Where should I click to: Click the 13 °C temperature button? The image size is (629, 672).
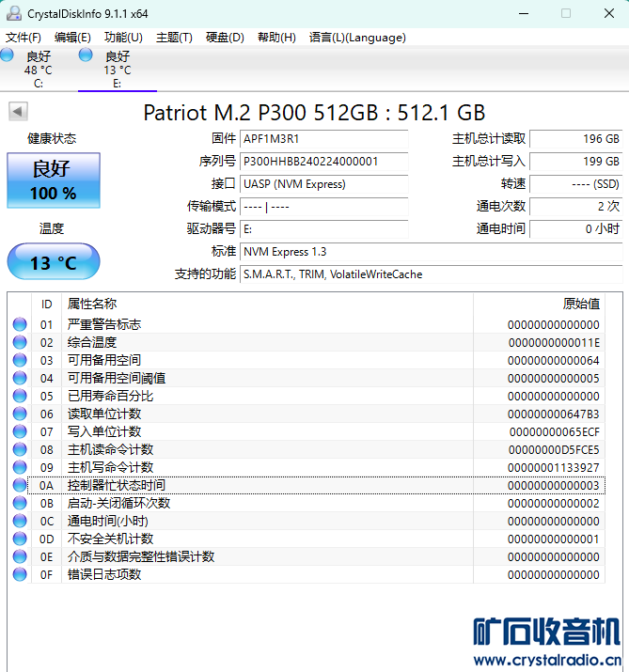[x=54, y=262]
